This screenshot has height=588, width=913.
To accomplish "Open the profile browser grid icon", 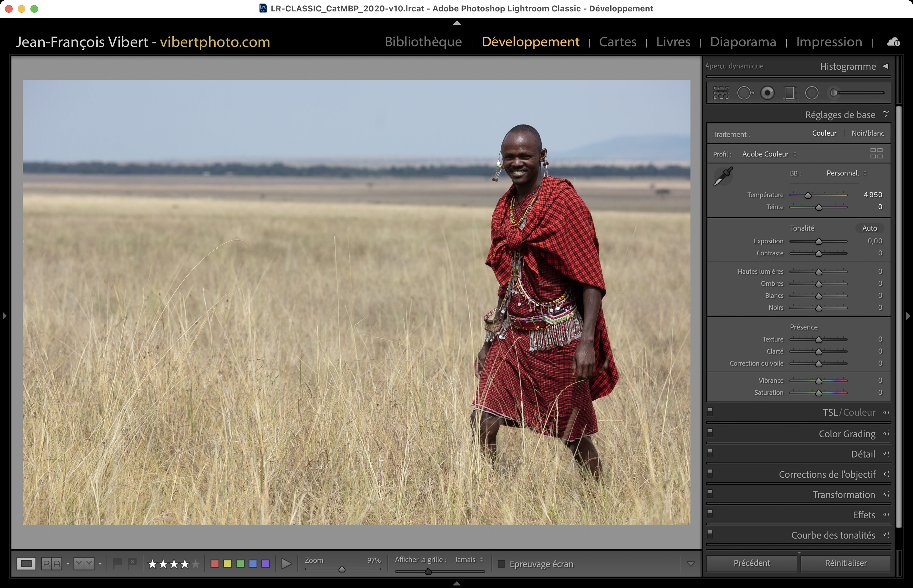I will (x=876, y=153).
